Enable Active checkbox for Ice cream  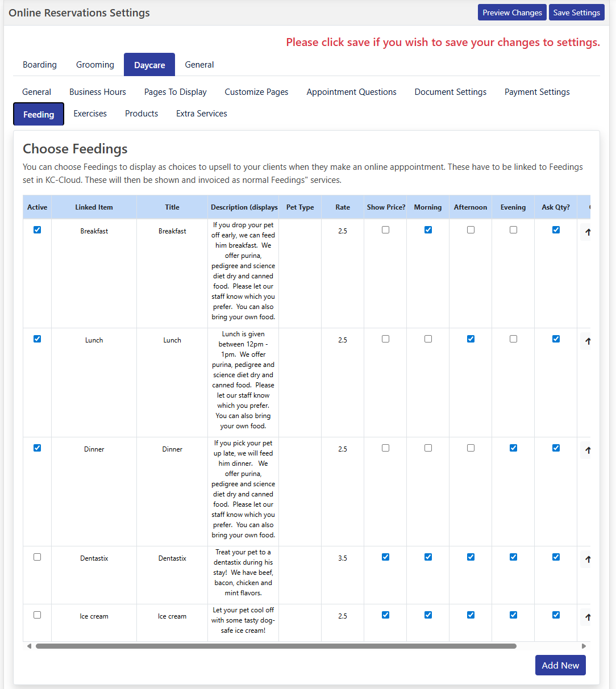pyautogui.click(x=37, y=615)
